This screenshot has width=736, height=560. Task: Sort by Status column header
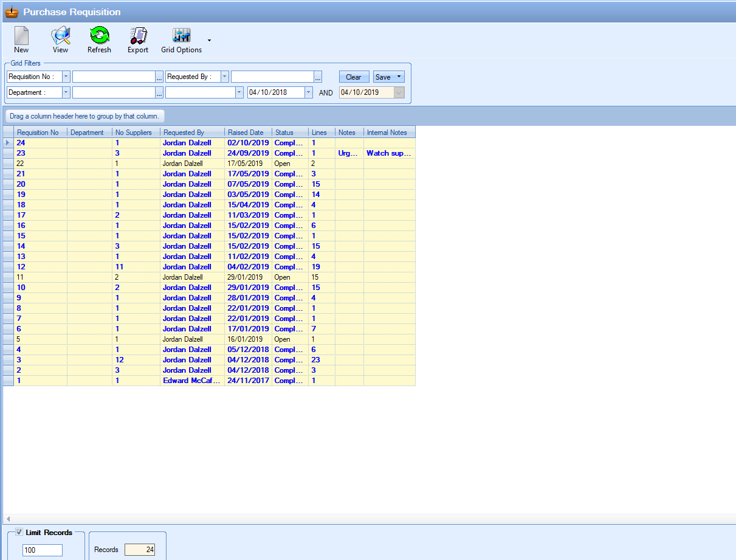(284, 133)
